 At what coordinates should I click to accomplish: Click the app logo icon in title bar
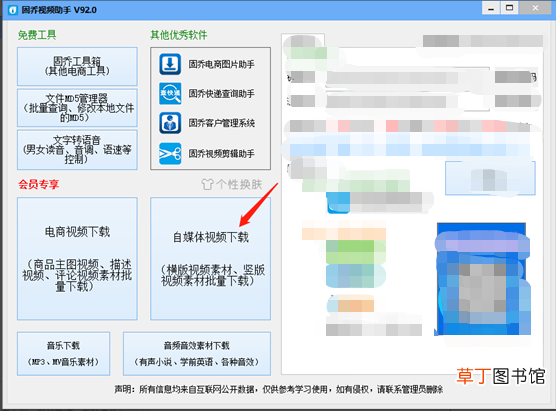(x=13, y=10)
